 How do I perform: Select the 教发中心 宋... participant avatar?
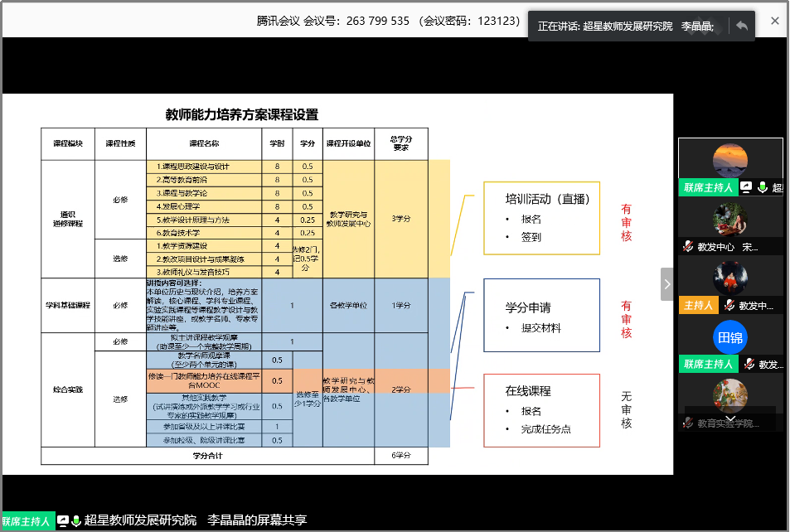coord(730,219)
